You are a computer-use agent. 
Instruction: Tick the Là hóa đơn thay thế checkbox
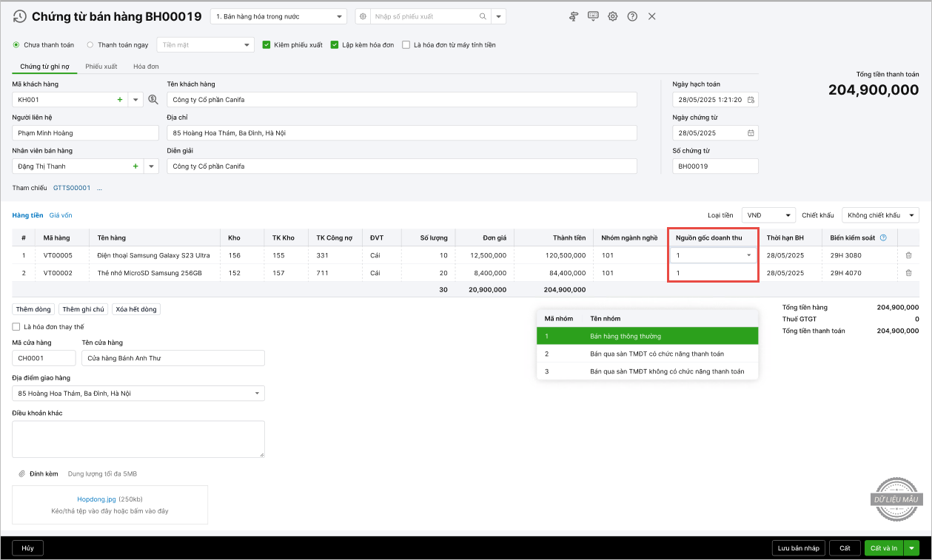[16, 326]
